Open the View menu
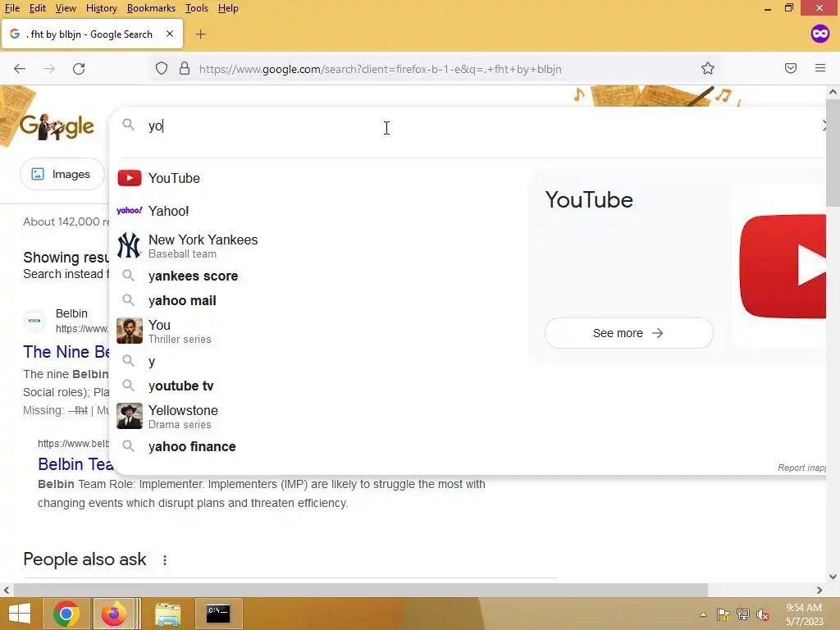 [66, 8]
